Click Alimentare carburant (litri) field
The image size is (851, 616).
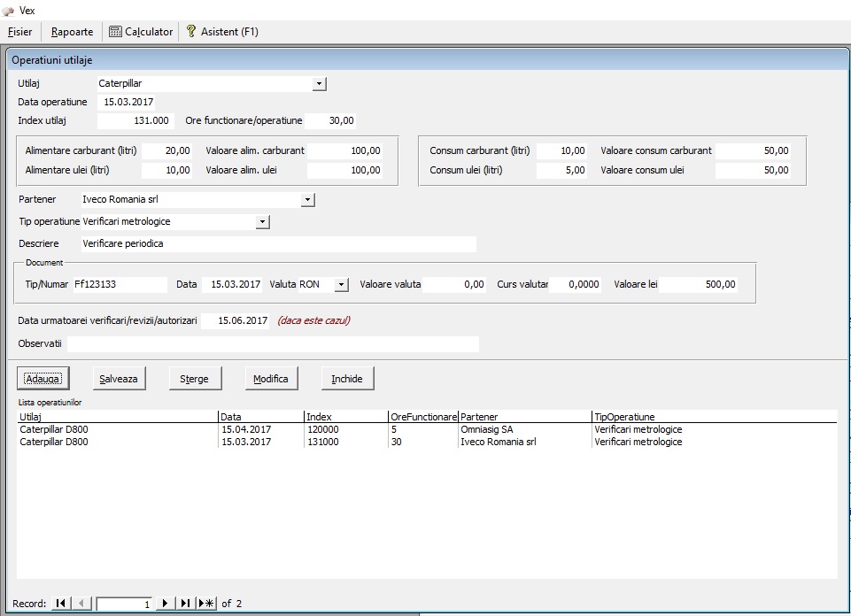tap(166, 150)
